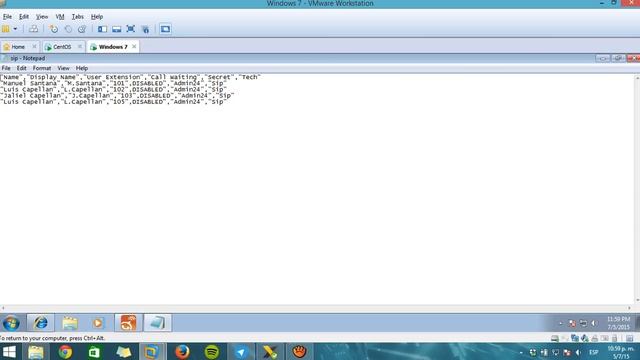The height and width of the screenshot is (360, 640).
Task: Click the guest clock showing 11:59 PM
Action: point(618,323)
